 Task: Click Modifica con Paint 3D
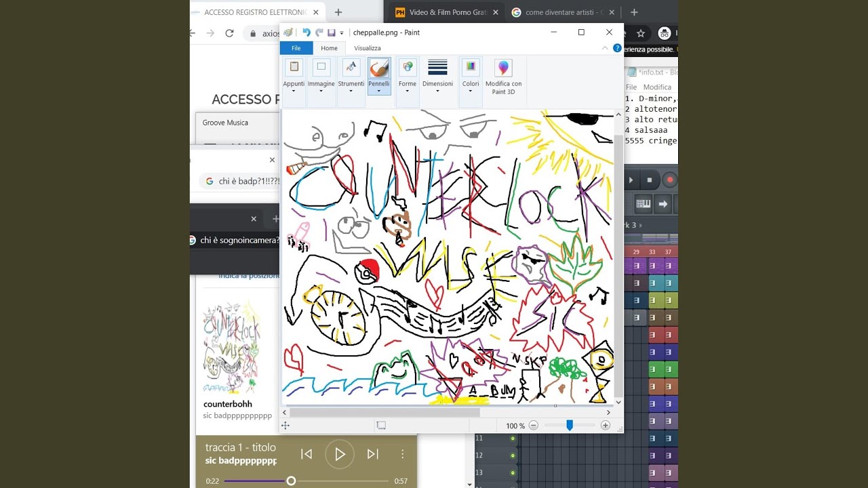(x=503, y=76)
